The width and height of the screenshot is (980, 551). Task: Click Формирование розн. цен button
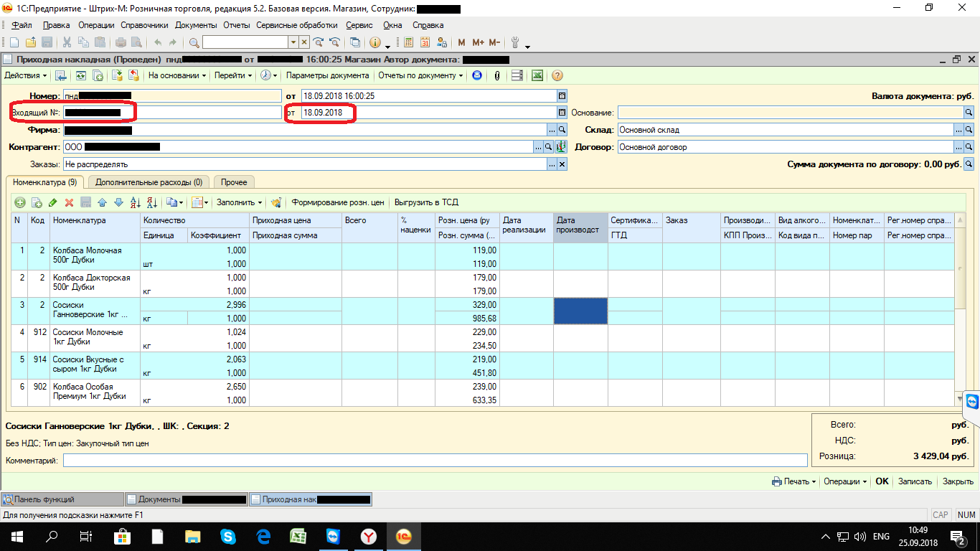(x=338, y=203)
